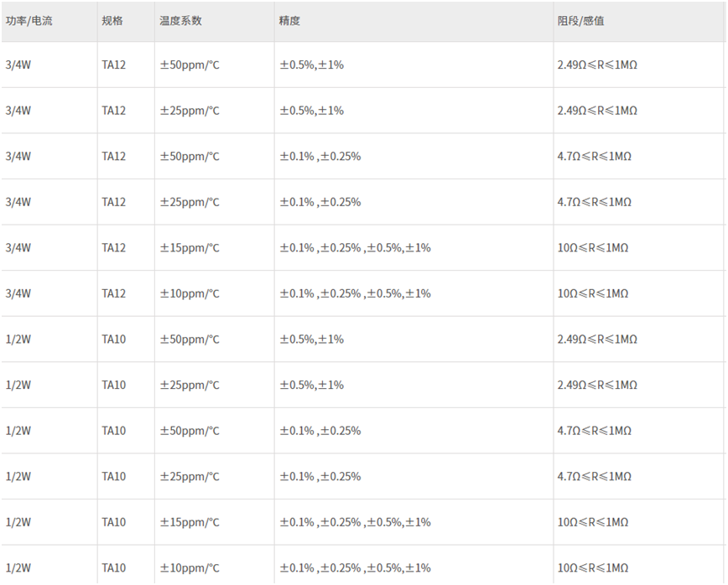Image resolution: width=728 pixels, height=585 pixels.
Task: Click the 精度 column header
Action: click(x=289, y=21)
